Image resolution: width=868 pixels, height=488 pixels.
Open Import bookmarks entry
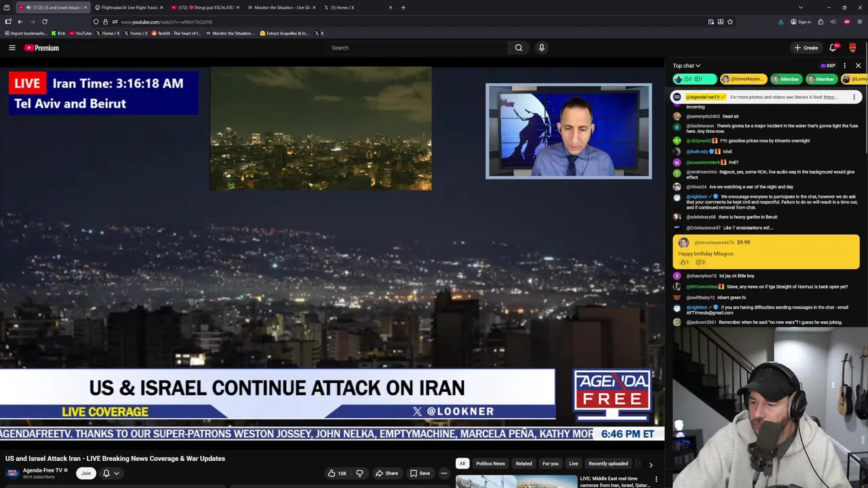pos(26,33)
